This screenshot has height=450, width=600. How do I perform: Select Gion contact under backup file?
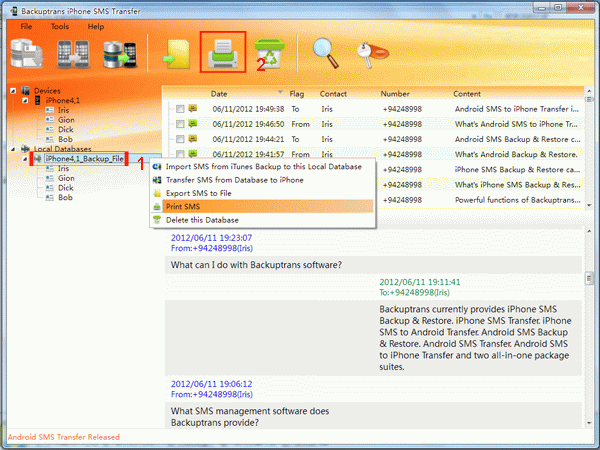coord(66,178)
